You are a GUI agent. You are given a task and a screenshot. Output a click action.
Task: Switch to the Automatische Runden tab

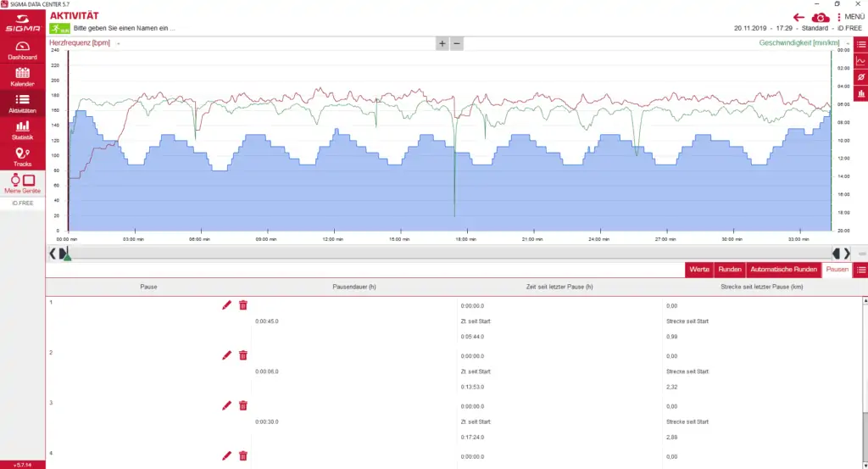tap(784, 270)
